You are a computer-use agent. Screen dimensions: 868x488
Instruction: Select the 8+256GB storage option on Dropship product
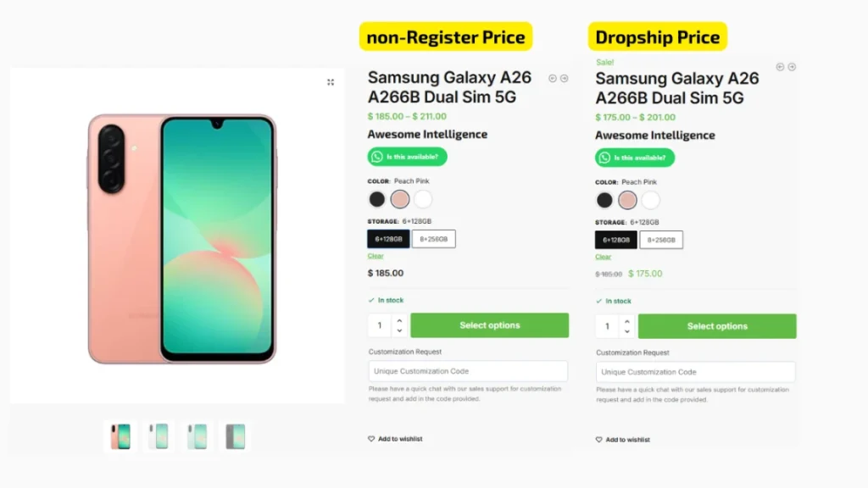pos(661,240)
